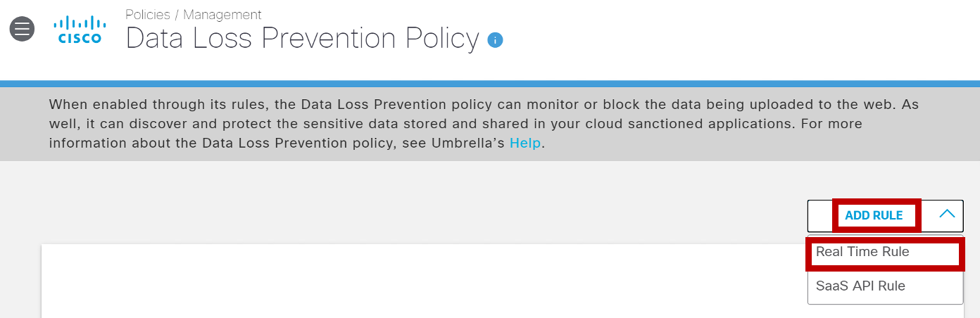Viewport: 980px width, 318px height.
Task: Open the hamburger navigation menu
Action: (22, 29)
